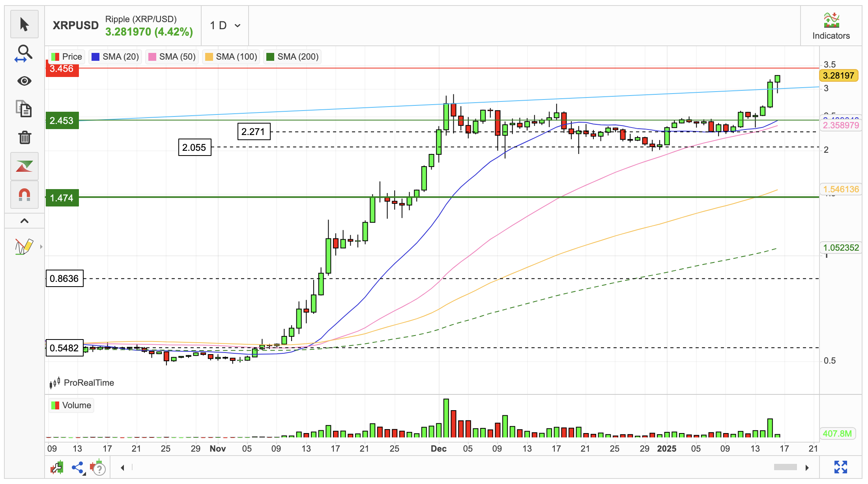Viewport: 868px width, 484px height.
Task: Collapse the left toolbar chevron
Action: tap(24, 221)
